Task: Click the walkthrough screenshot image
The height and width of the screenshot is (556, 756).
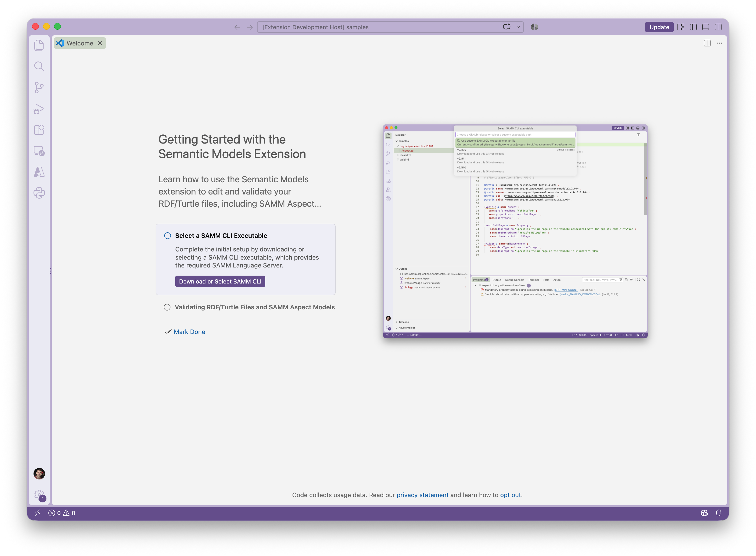Action: point(515,231)
